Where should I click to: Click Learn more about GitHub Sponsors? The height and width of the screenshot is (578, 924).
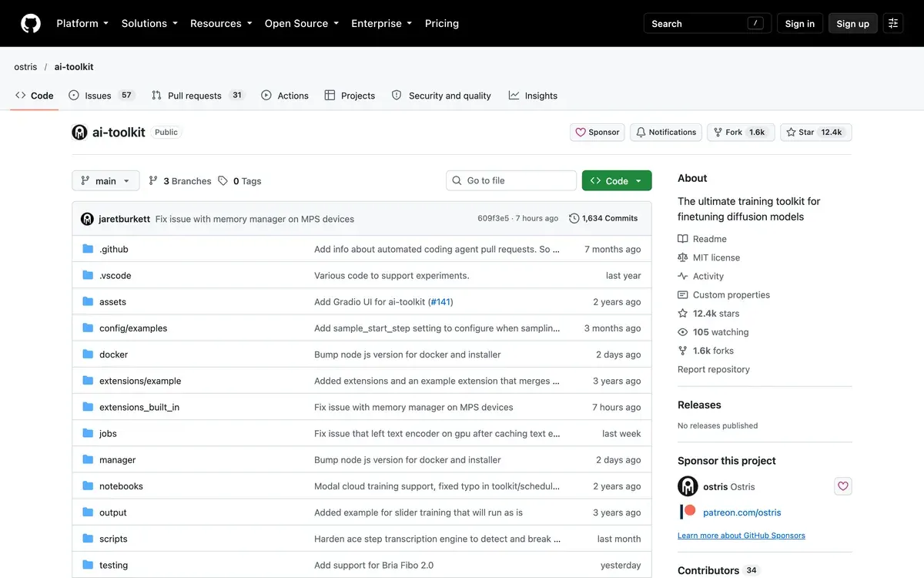coord(742,536)
